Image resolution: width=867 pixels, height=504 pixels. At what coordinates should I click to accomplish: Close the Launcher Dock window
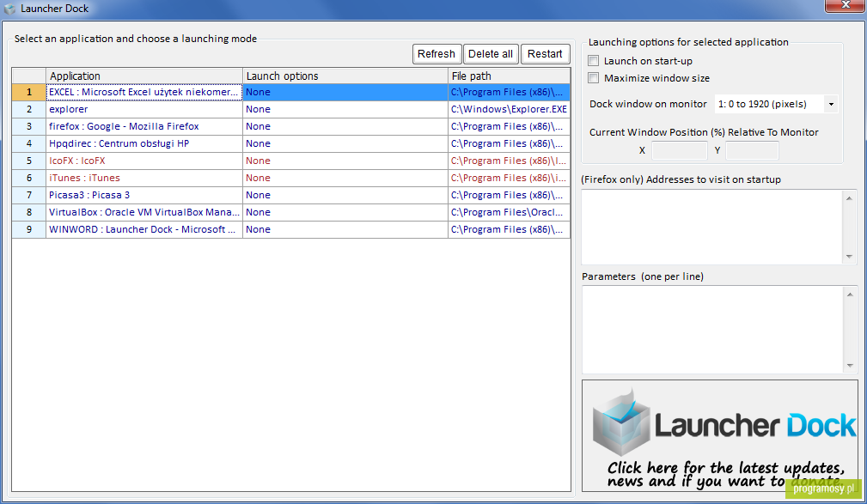point(845,5)
